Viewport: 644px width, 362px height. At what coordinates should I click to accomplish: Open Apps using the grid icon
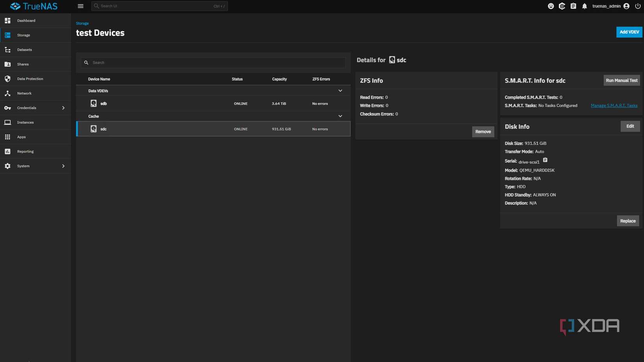point(7,137)
